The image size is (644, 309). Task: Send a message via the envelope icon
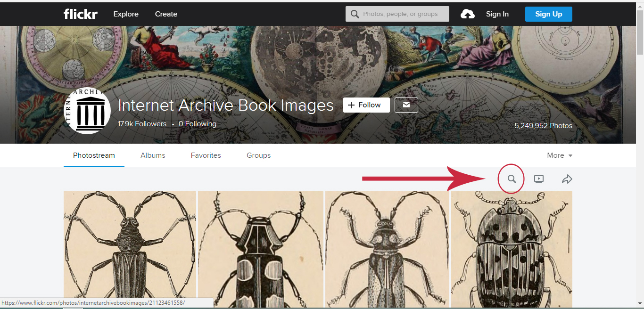pyautogui.click(x=406, y=105)
